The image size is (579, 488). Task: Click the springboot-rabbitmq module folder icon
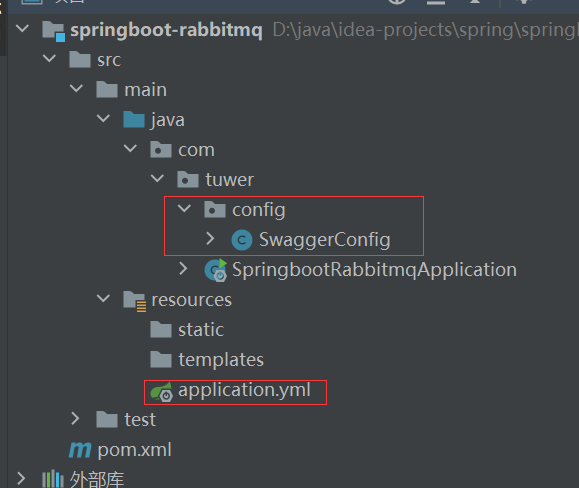click(54, 31)
